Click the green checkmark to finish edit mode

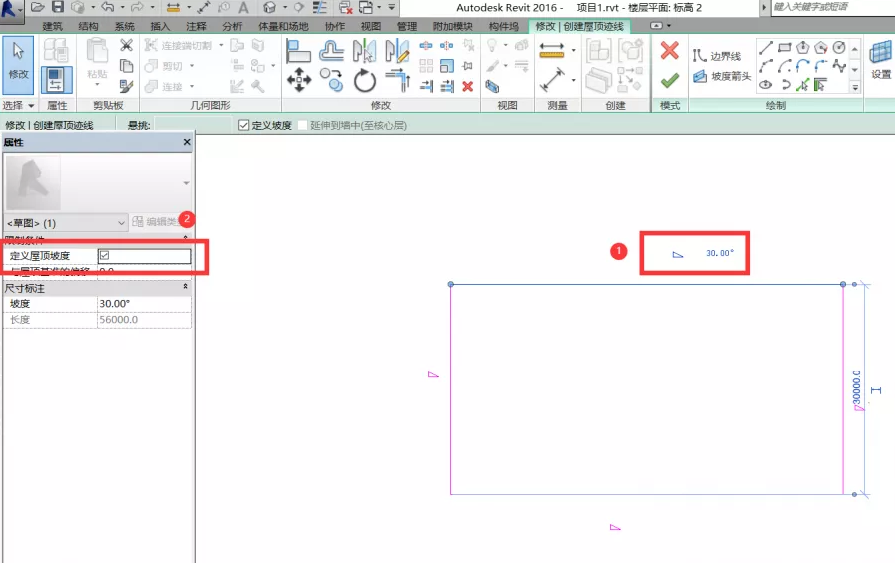(670, 80)
